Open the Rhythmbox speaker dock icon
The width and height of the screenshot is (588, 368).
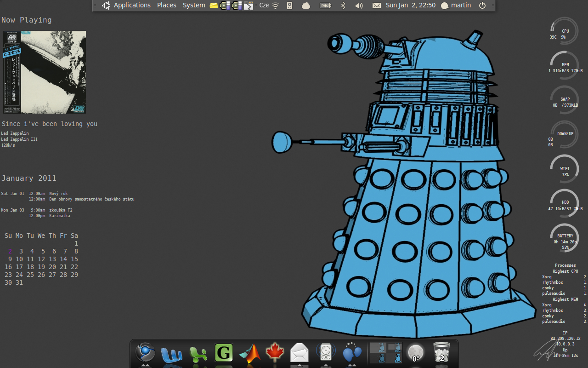(326, 353)
